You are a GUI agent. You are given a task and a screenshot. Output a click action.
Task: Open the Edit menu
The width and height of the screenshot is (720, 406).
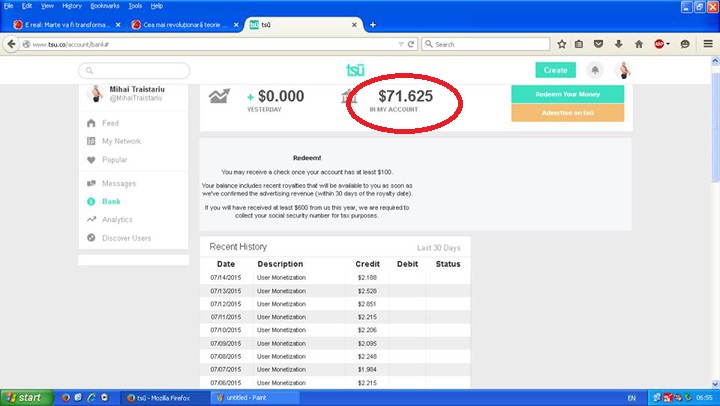coord(27,6)
